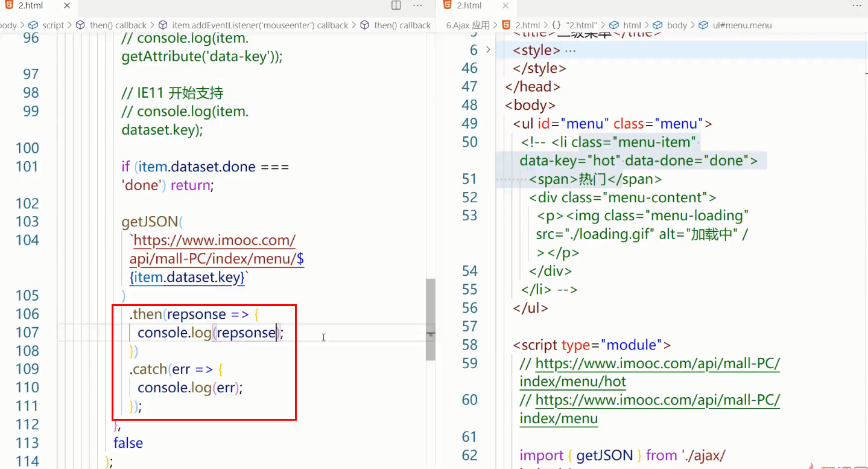The width and height of the screenshot is (868, 469).
Task: Click '// IE11 开始支持' comment
Action: [173, 93]
